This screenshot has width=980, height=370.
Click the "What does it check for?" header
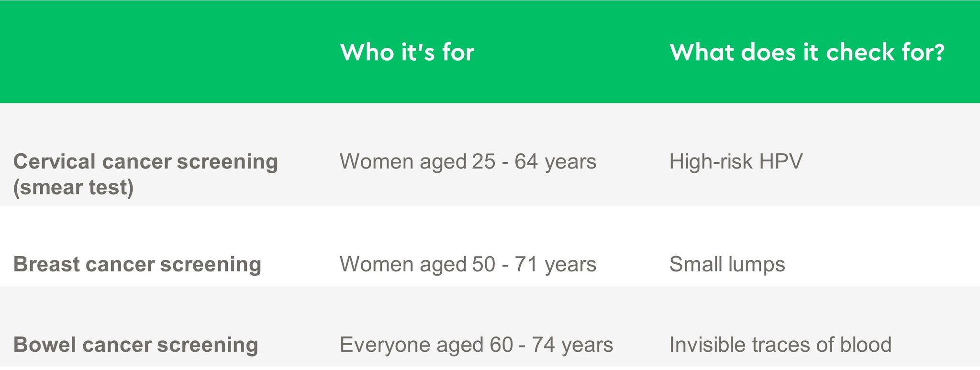tap(807, 52)
